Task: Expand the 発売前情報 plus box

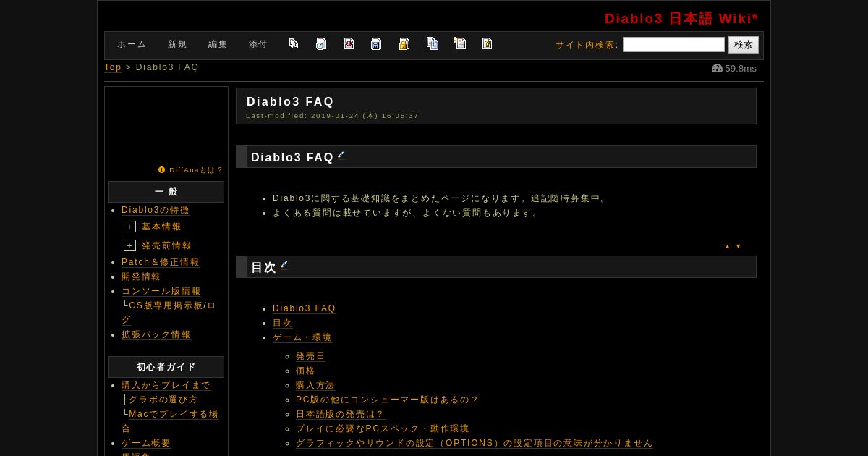Action: click(129, 245)
